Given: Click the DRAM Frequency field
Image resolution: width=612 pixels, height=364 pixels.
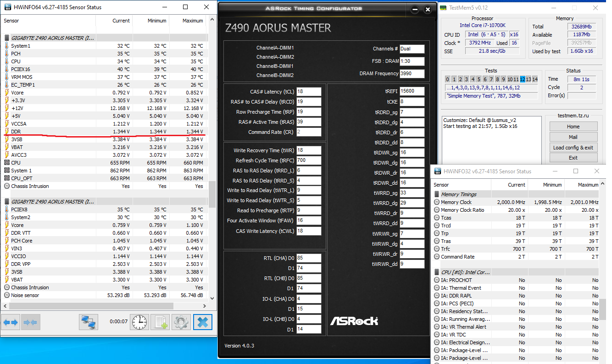Looking at the screenshot, I should point(412,73).
